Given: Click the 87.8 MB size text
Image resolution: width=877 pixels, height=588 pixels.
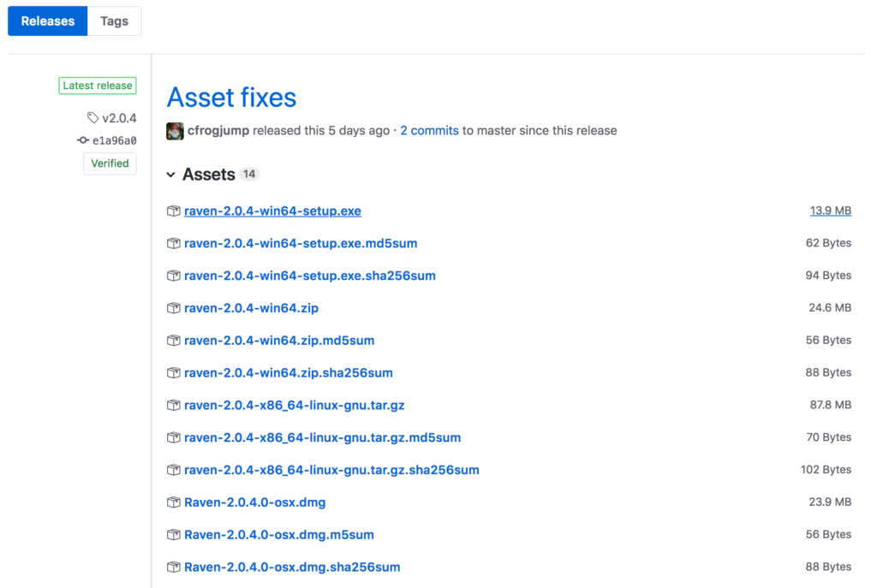Looking at the screenshot, I should pos(831,405).
